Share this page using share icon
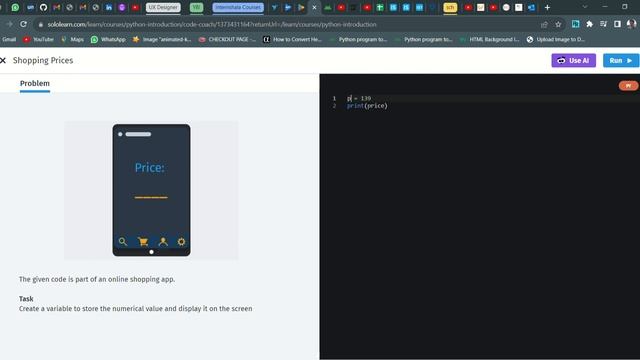Viewport: 640px width, 360px height. point(544,24)
